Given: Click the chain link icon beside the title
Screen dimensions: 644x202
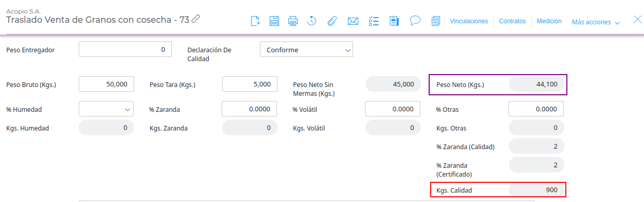Looking at the screenshot, I should coord(196,19).
